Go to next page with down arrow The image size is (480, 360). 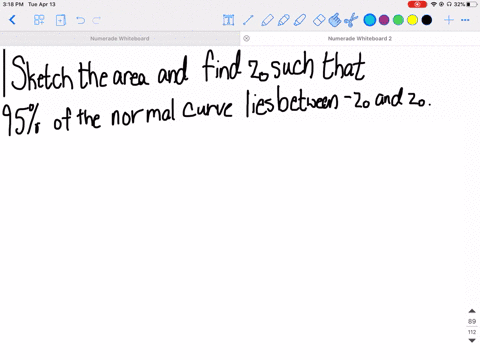tap(472, 340)
